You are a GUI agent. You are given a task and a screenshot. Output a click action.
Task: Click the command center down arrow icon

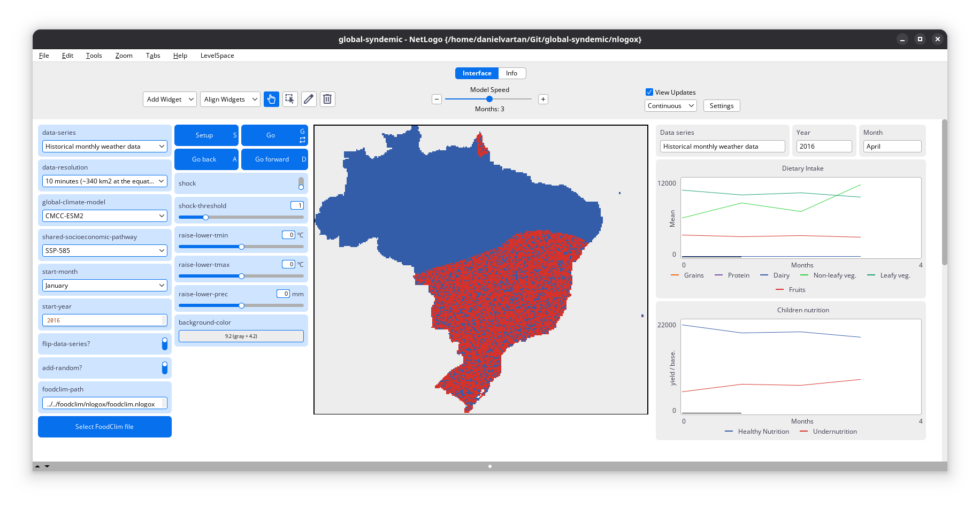tap(47, 466)
